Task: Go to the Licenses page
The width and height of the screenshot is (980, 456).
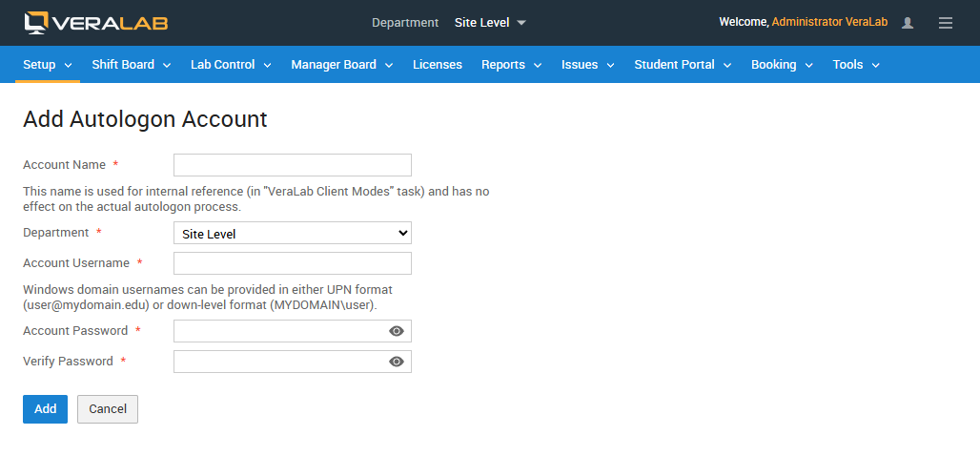Action: pos(438,65)
